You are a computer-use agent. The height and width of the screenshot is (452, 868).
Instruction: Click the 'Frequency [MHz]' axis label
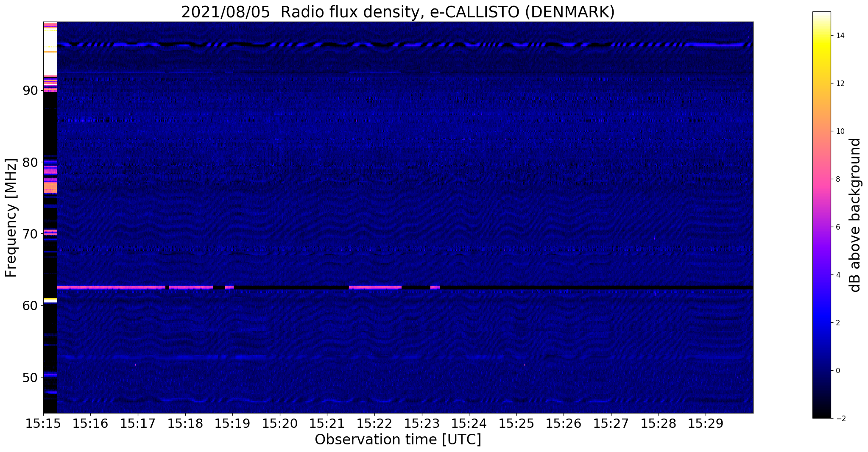pyautogui.click(x=11, y=218)
